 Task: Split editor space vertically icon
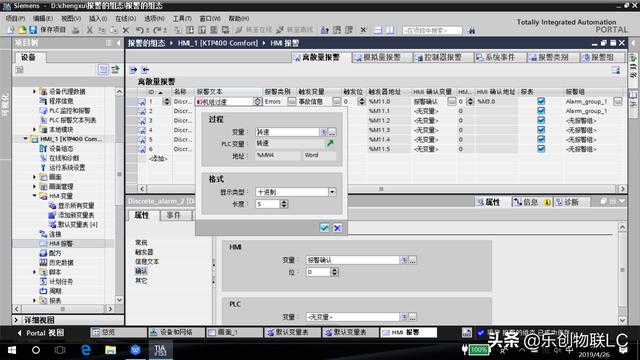390,30
